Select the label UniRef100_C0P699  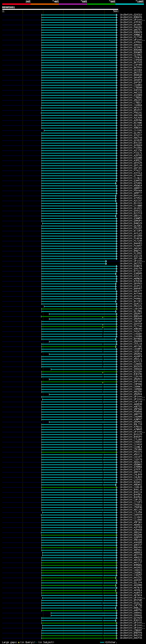tap(131, 60)
